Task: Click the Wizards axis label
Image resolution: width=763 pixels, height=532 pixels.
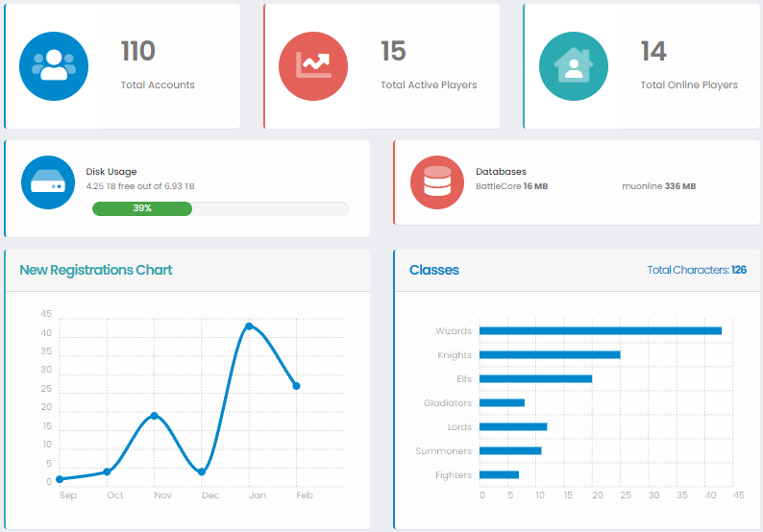Action: point(454,331)
